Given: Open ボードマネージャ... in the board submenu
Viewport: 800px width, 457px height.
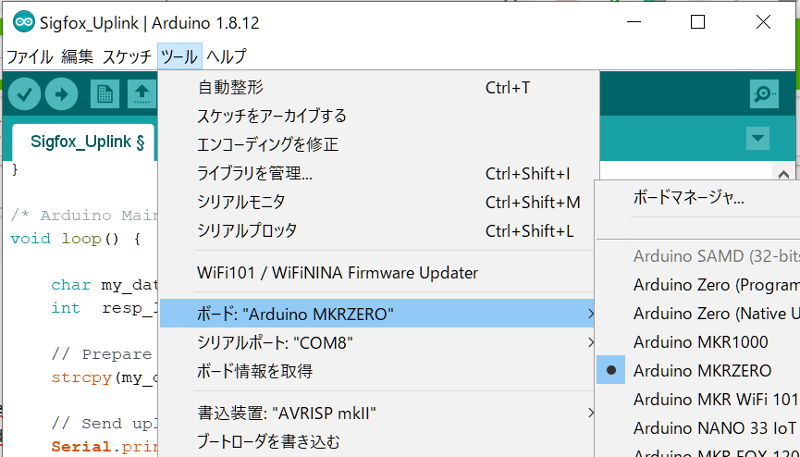Looking at the screenshot, I should [x=698, y=197].
